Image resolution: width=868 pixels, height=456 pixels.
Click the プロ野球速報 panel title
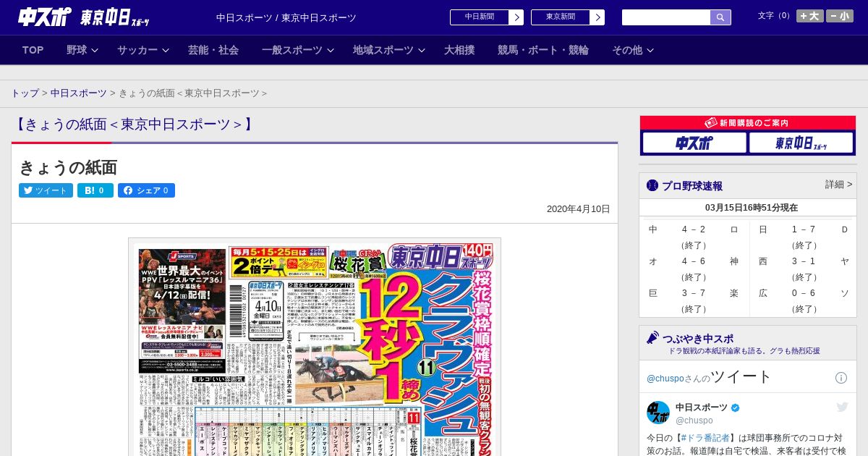[692, 186]
